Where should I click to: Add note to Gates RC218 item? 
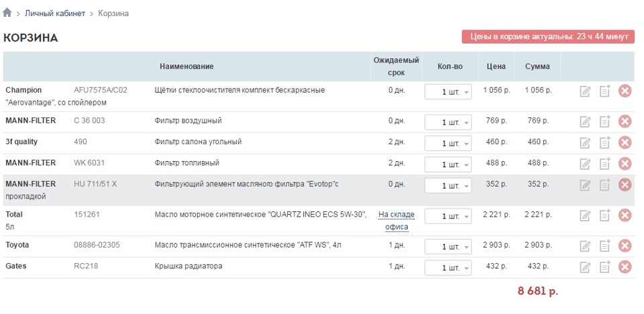coord(604,267)
